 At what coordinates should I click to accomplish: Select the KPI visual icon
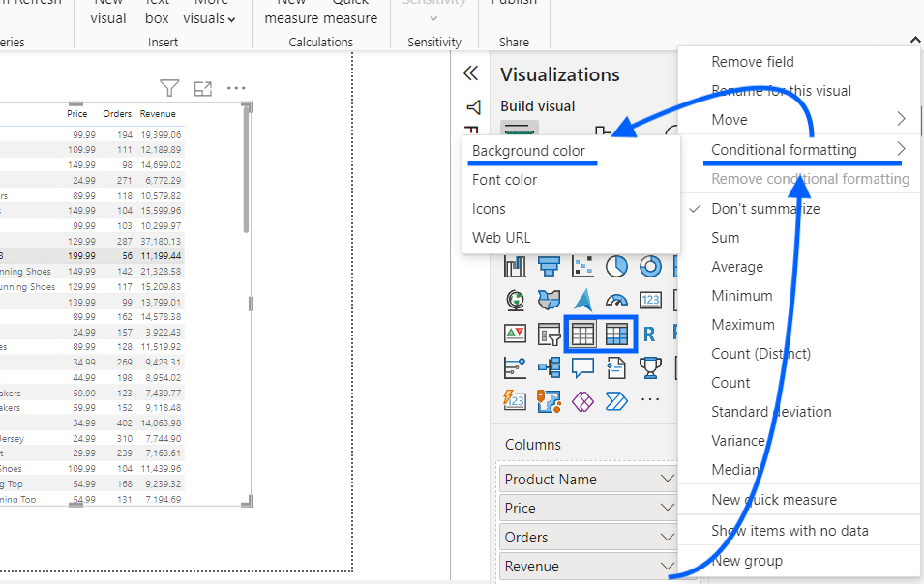[515, 335]
